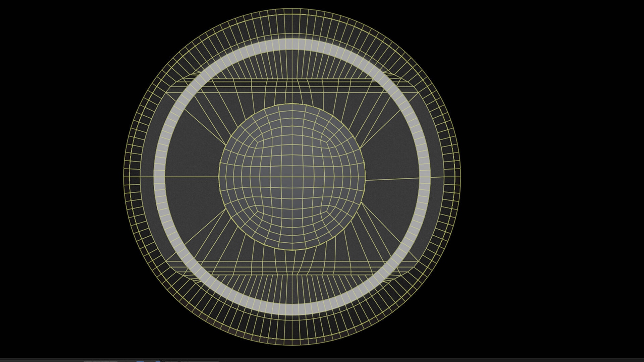Click the white ring's right side
This screenshot has width=644, height=362.
[x=425, y=177]
